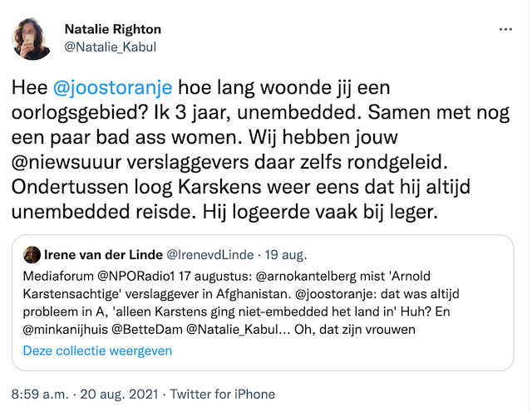
Task: Open the quoted tweet text body
Action: click(241, 303)
